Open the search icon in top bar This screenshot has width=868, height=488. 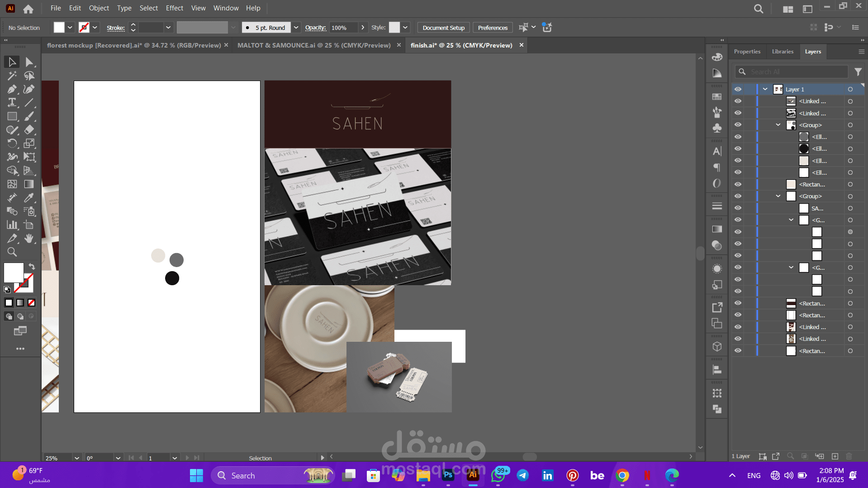coord(759,9)
